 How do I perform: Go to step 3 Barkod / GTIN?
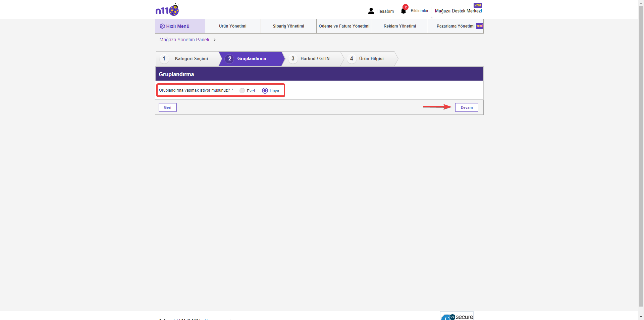(312, 58)
